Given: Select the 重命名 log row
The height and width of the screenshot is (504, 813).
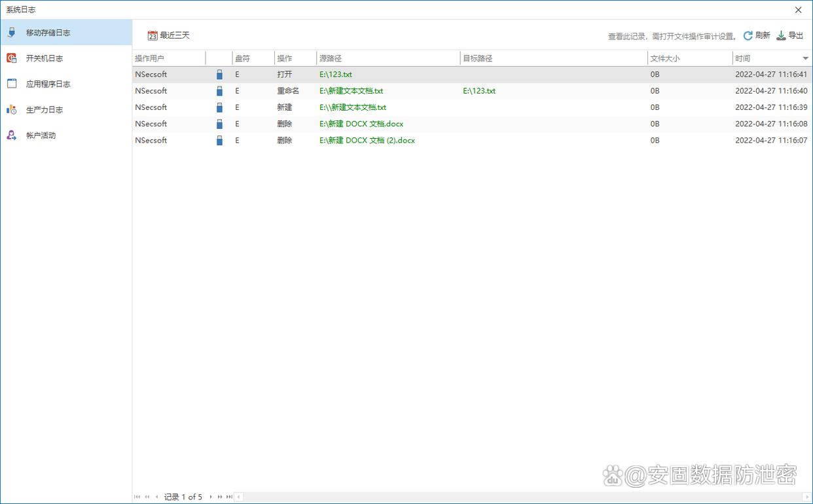Looking at the screenshot, I should (x=288, y=91).
